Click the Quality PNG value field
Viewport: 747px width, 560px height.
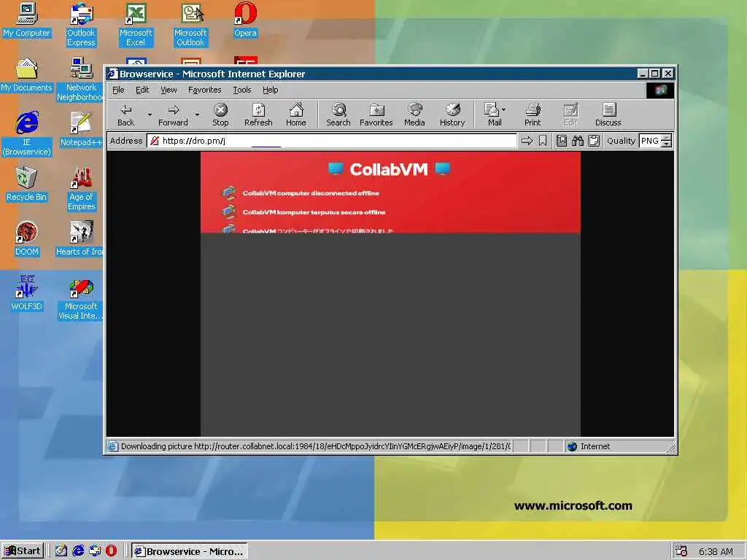[x=650, y=141]
